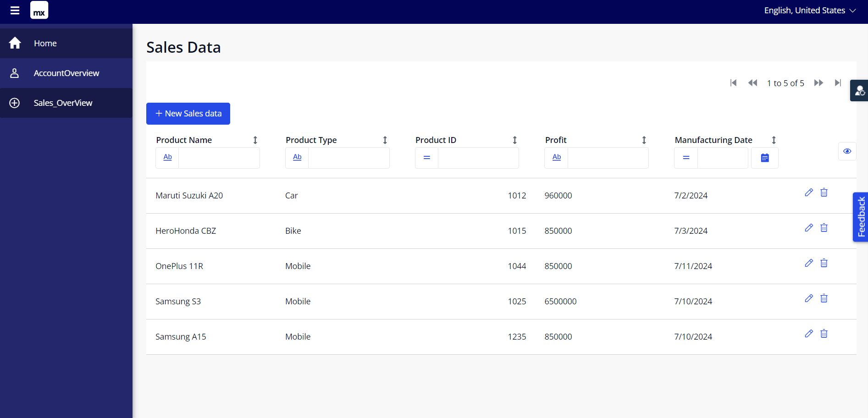
Task: Jump to the last page using pagination control
Action: pos(838,83)
